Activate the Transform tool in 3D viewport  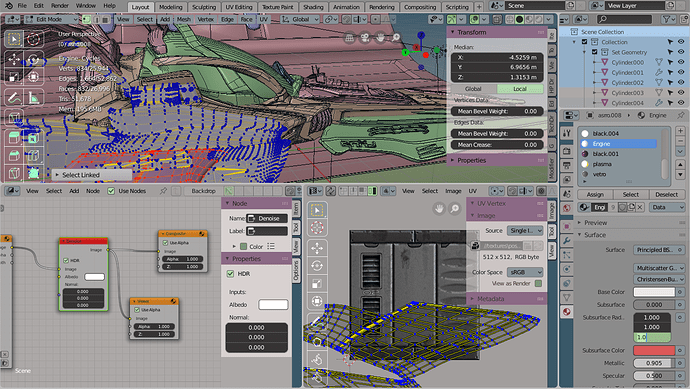[33, 77]
